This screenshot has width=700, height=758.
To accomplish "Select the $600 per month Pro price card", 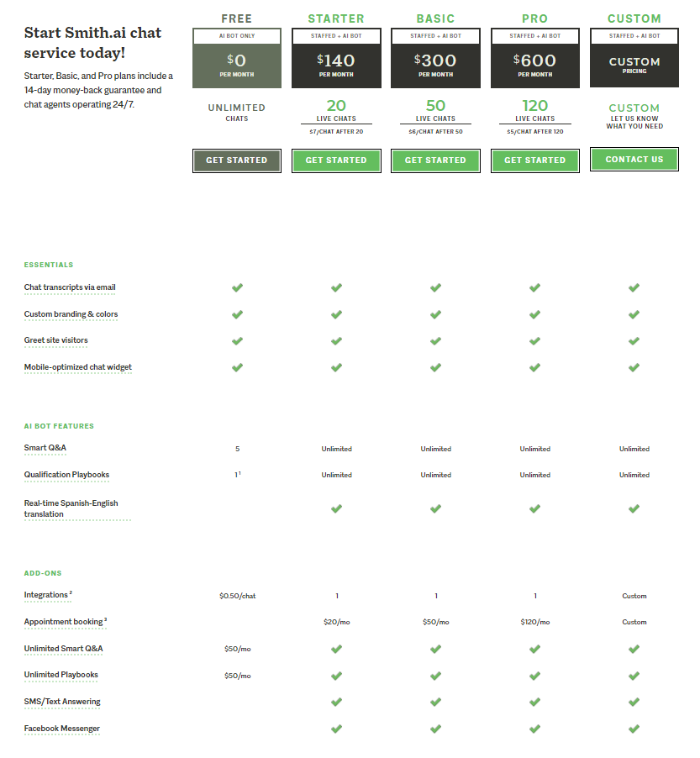I will 534,58.
